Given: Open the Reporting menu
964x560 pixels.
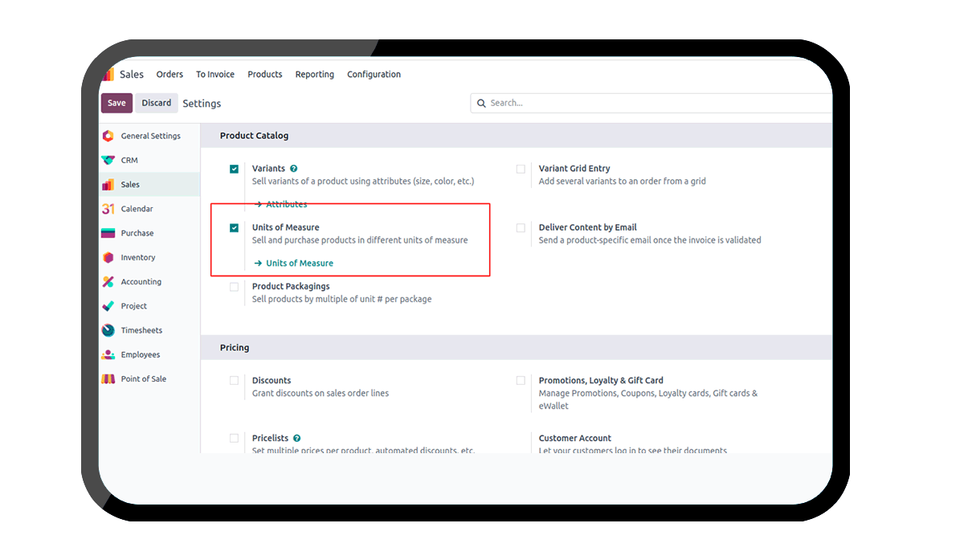Looking at the screenshot, I should pyautogui.click(x=314, y=75).
